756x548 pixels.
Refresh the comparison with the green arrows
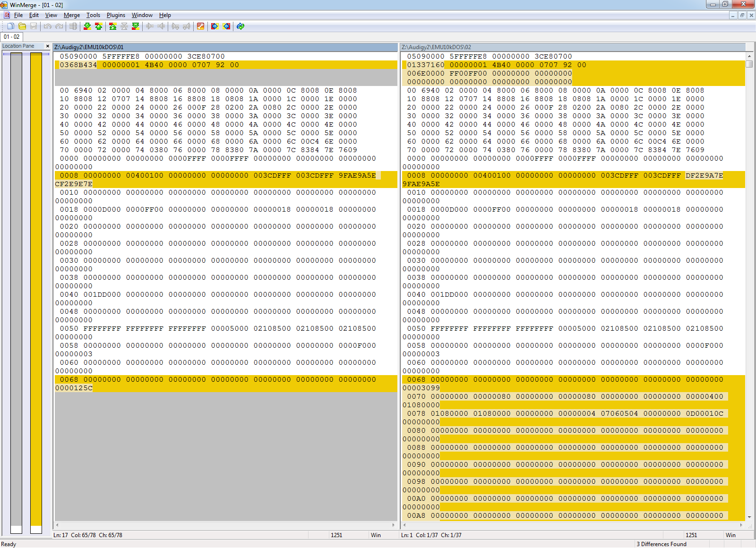click(241, 26)
